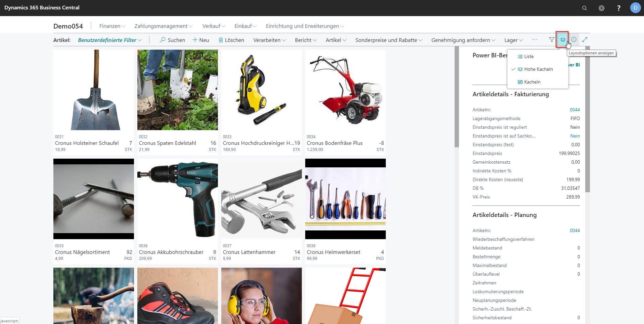Click item name Cronus Spaten Edelstahl

[x=168, y=143]
